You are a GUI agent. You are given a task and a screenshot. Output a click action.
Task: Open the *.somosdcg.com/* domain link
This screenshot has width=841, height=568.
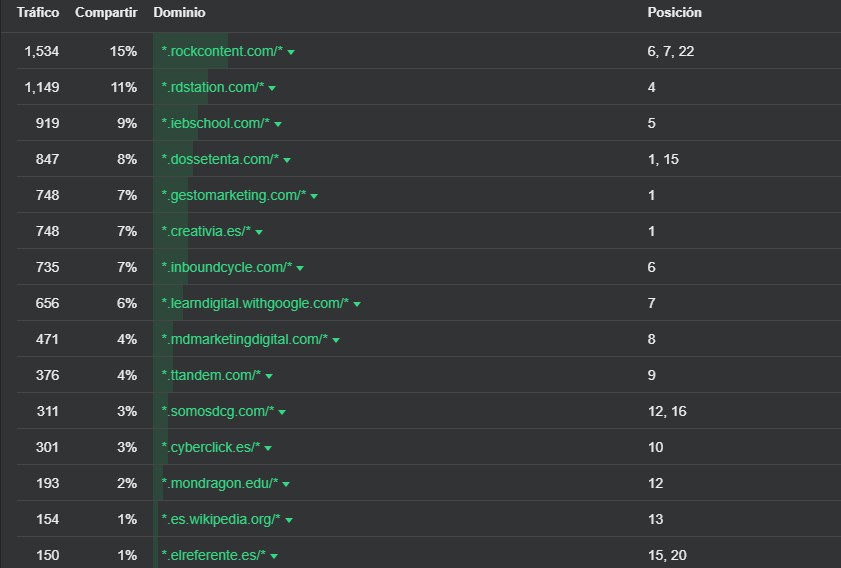click(x=217, y=411)
